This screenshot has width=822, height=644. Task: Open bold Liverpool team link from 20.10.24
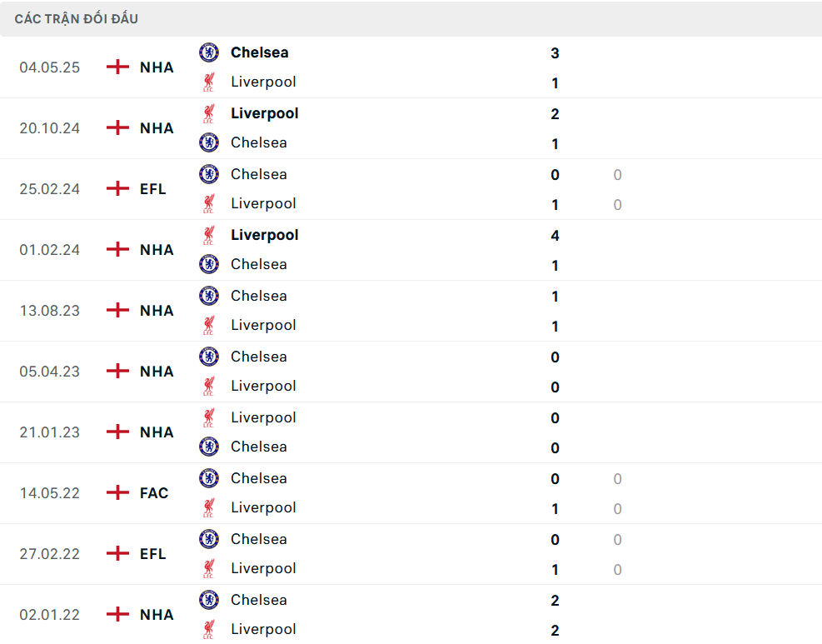click(264, 113)
